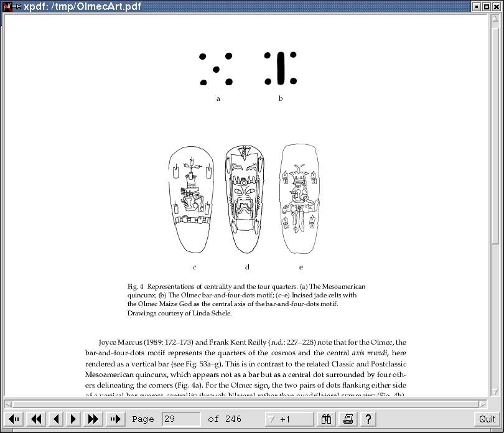This screenshot has width=504, height=433.
Task: Click the reference "(see Fig. 53a–g)" in the text
Action: [196, 364]
